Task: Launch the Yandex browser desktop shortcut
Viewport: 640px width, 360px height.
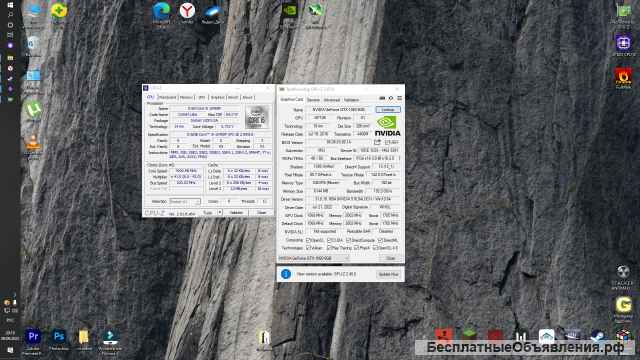Action: (187, 11)
